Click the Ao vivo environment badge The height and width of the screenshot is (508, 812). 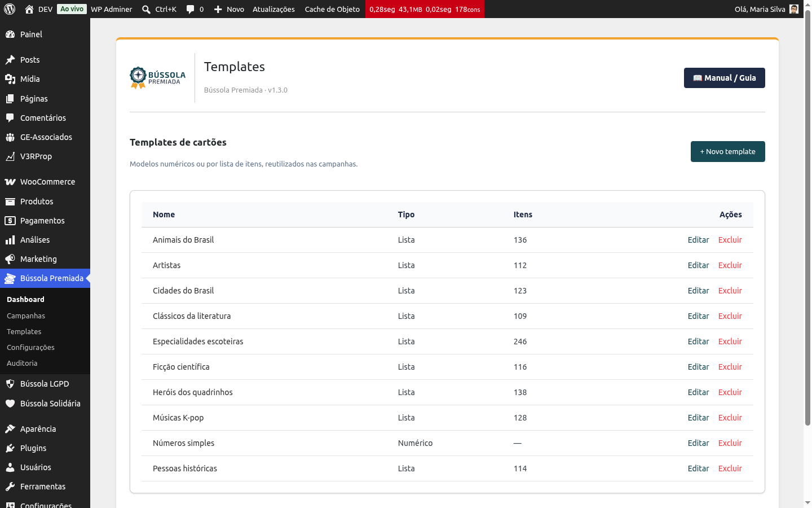pos(72,9)
